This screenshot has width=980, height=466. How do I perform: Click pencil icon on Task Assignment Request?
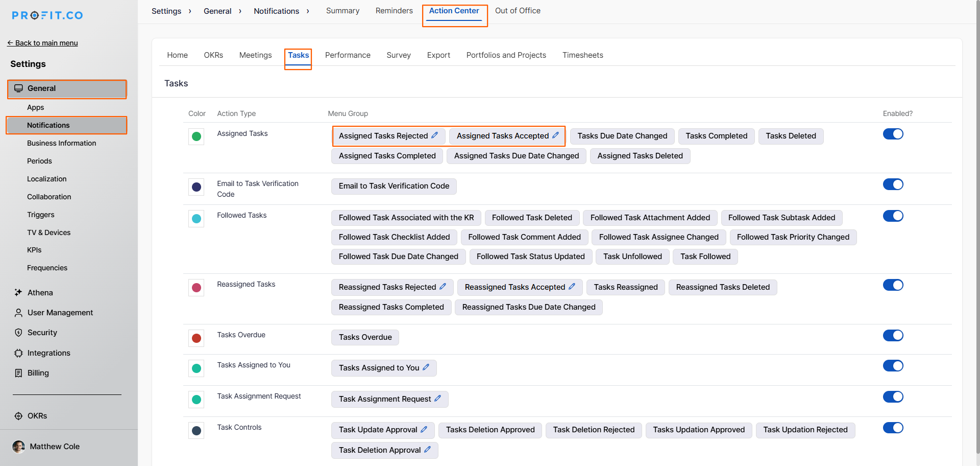[x=437, y=399]
